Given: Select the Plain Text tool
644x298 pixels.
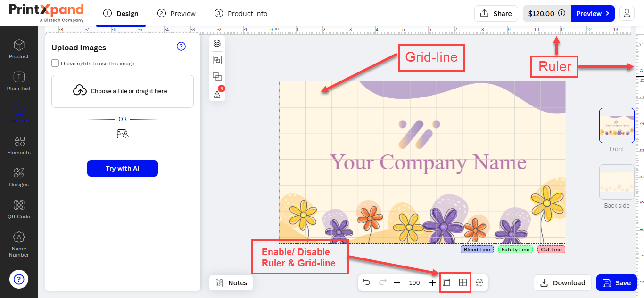Looking at the screenshot, I should tap(19, 81).
